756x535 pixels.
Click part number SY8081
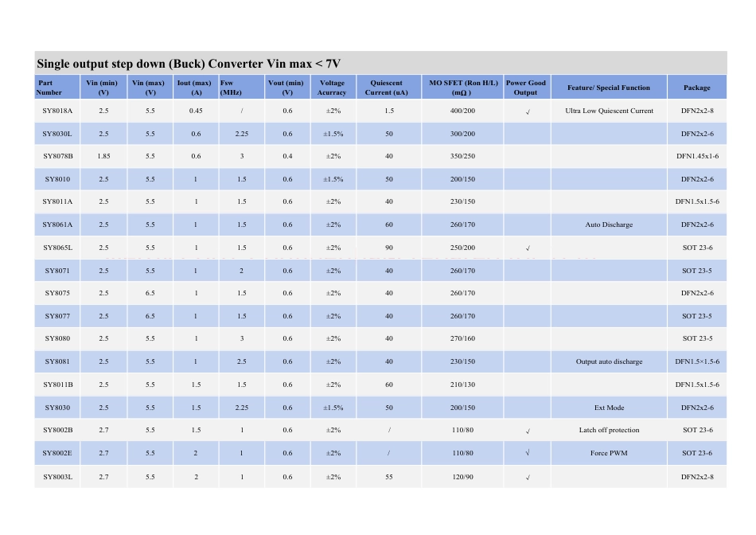57,361
